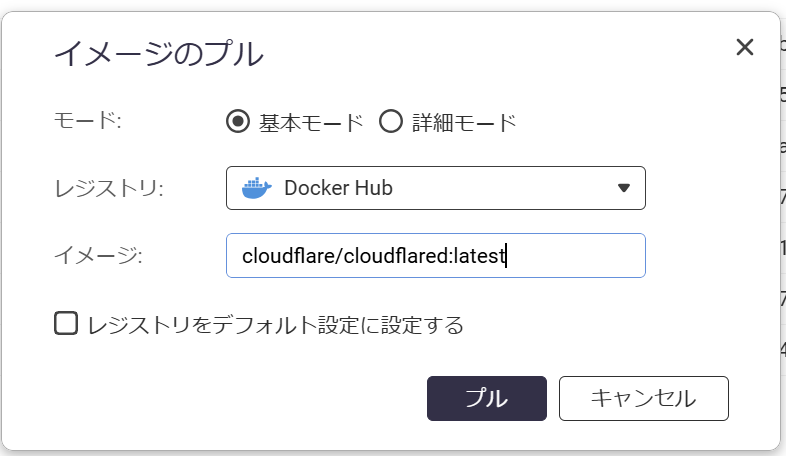786x456 pixels.
Task: Select the 基本モード radio button
Action: (x=237, y=122)
